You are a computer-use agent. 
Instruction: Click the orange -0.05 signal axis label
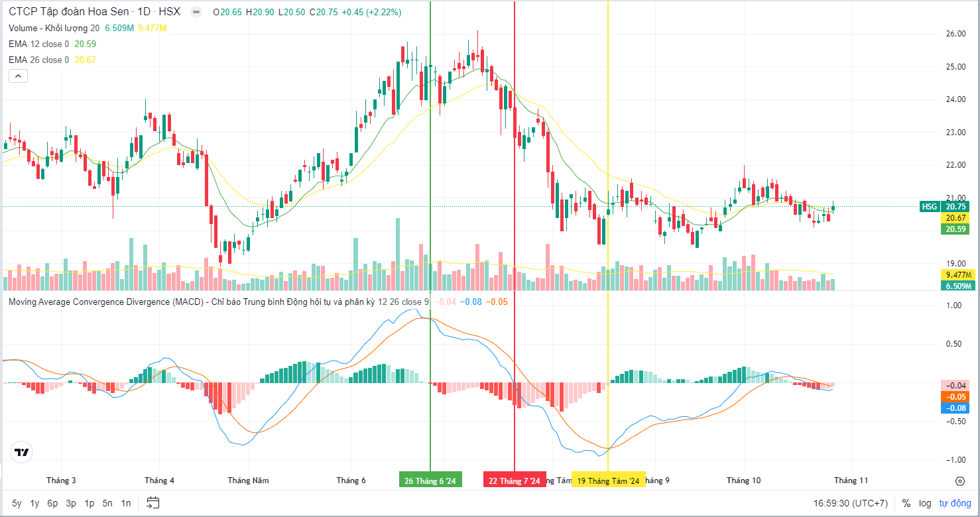[x=955, y=397]
